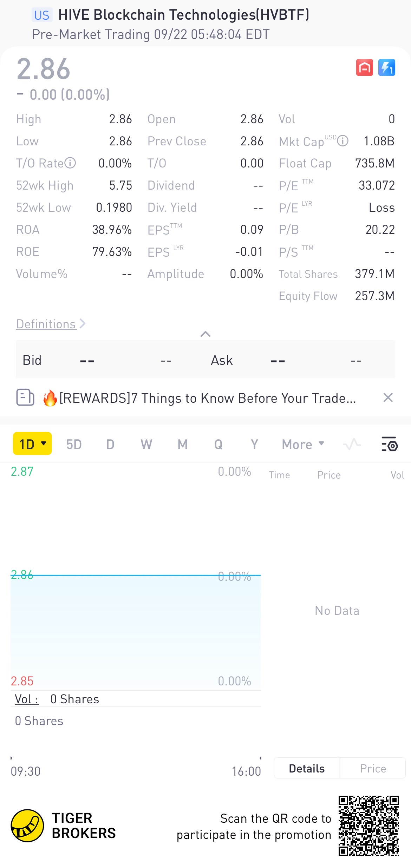The image size is (411, 868).
Task: Dismiss the REWARDS banner with X
Action: click(388, 397)
